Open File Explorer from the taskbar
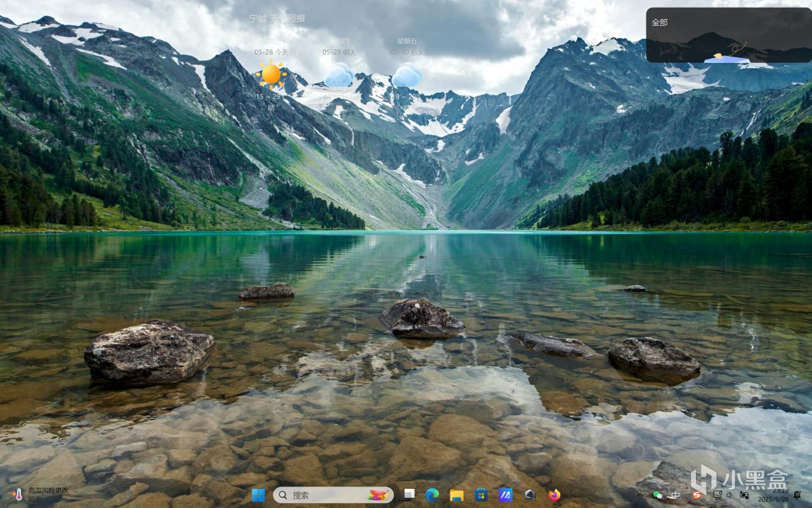Screen dimensions: 812x508 pyautogui.click(x=457, y=495)
